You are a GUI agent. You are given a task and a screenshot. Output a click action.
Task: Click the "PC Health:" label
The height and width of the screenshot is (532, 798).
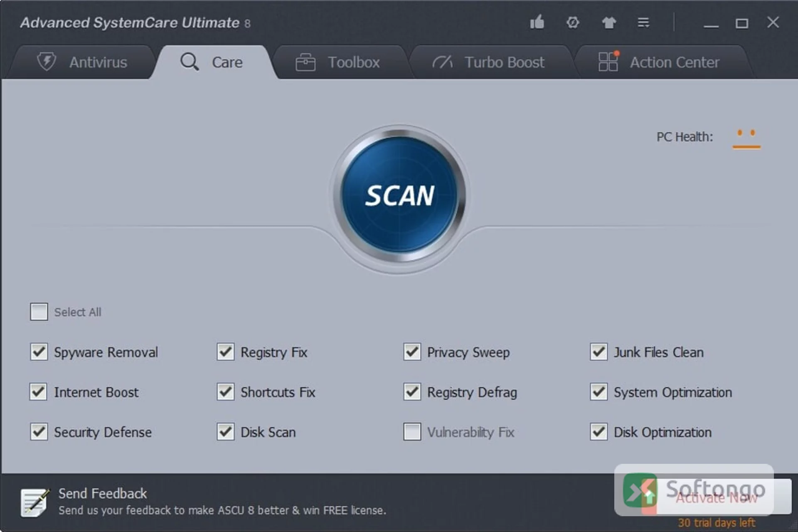coord(685,137)
